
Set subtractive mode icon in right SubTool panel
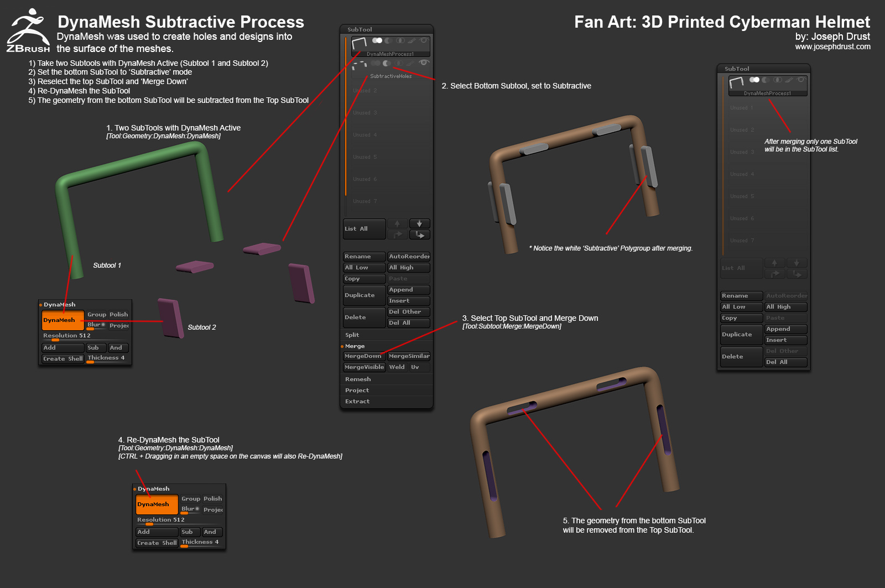(x=766, y=80)
